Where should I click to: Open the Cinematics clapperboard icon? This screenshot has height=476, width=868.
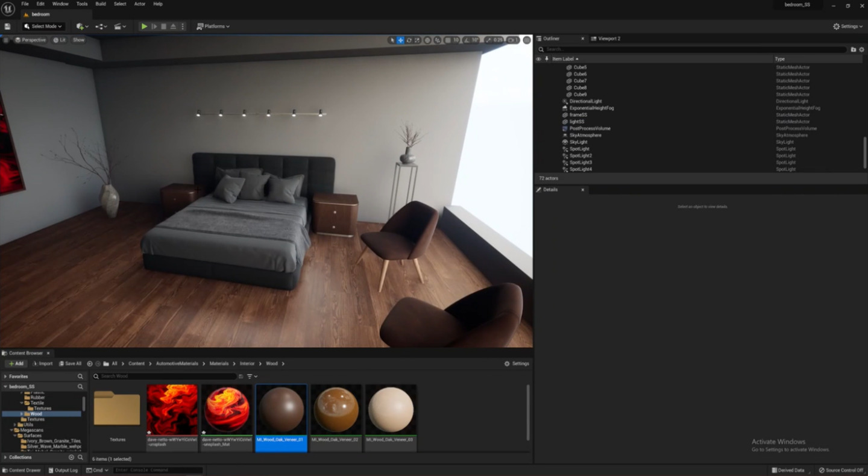[x=119, y=27]
